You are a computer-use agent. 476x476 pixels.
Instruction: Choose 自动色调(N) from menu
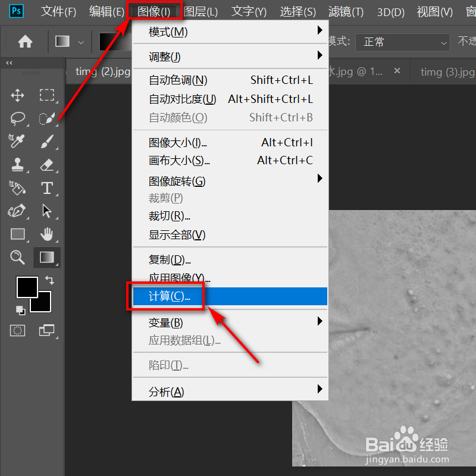tap(230, 80)
